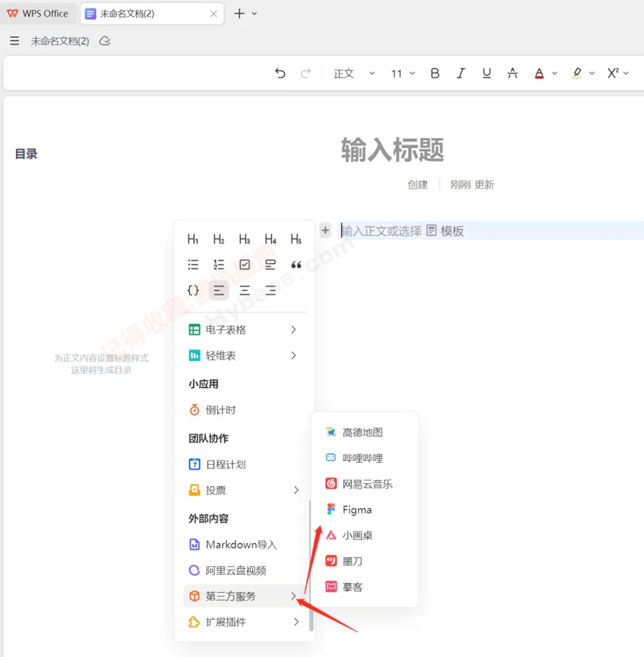Open the 第三方服务 submenu
This screenshot has width=644, height=657.
coord(244,596)
